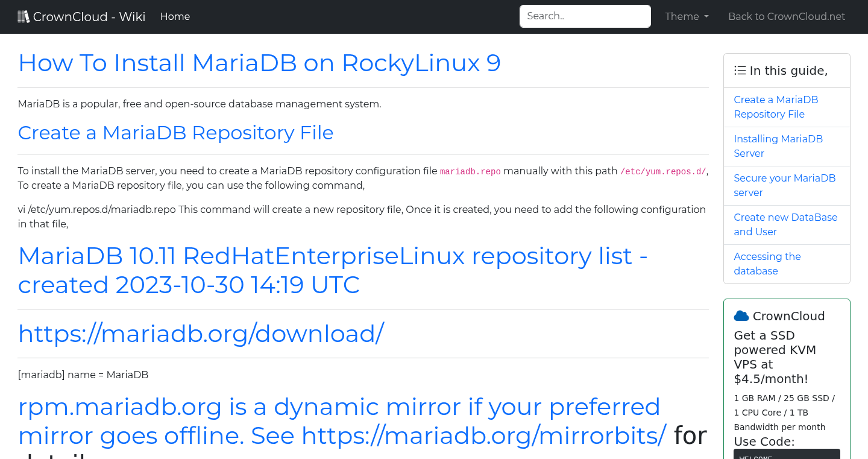Click the https://mariadb.org/download/ heading link

(201, 333)
